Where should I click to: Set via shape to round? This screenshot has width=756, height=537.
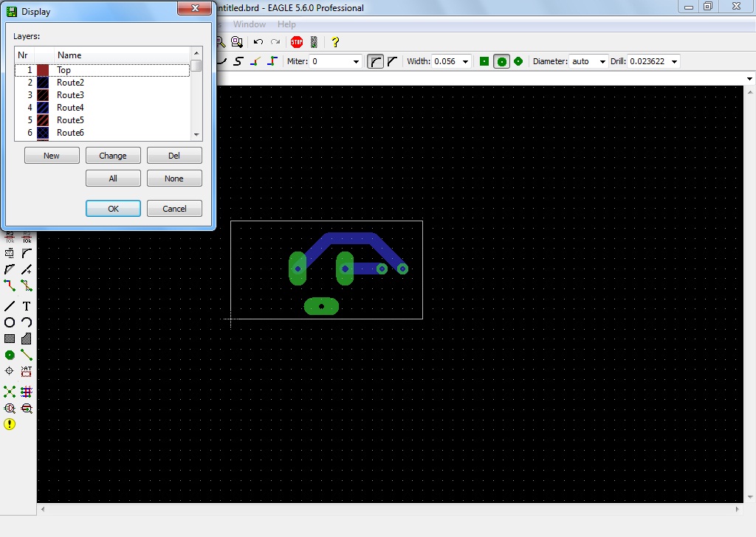[x=501, y=62]
